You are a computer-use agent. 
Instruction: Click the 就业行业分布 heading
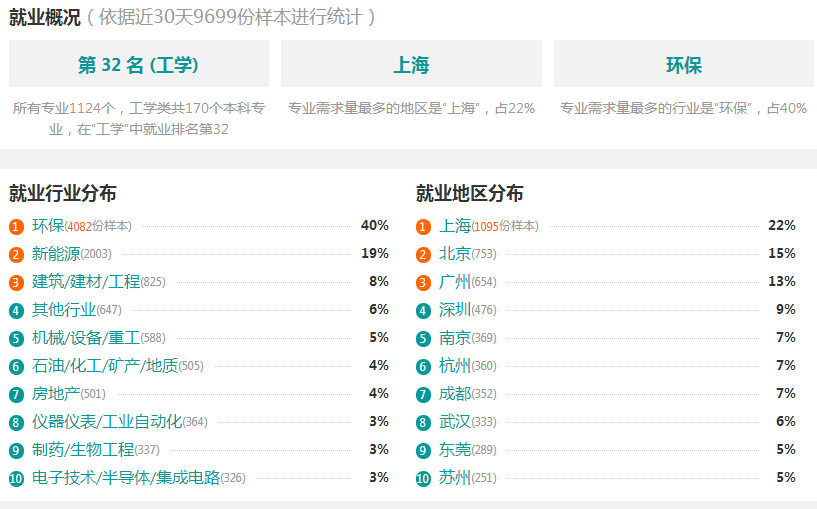click(63, 193)
